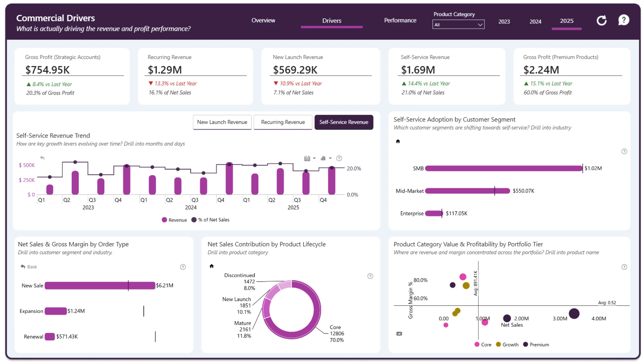644x362 pixels.
Task: Toggle the Core tier in the scatter legend
Action: pyautogui.click(x=483, y=345)
